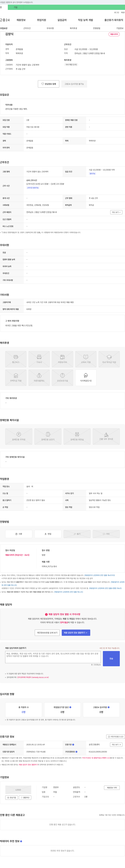Open the 실업급여 menu

click(62, 20)
